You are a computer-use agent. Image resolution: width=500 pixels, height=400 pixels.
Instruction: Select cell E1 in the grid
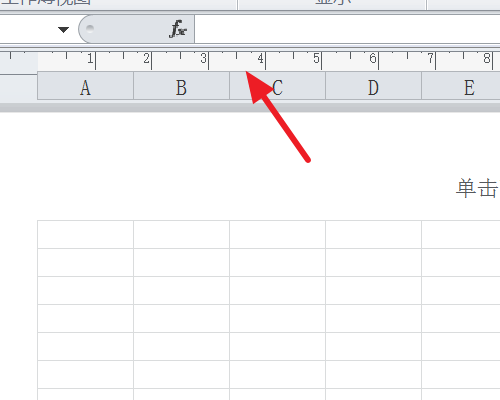click(461, 234)
